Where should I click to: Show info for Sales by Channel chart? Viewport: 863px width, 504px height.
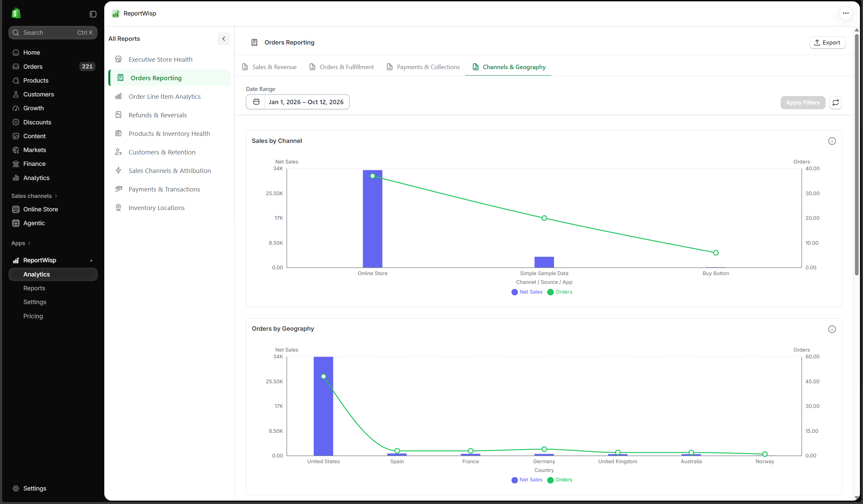pyautogui.click(x=832, y=141)
